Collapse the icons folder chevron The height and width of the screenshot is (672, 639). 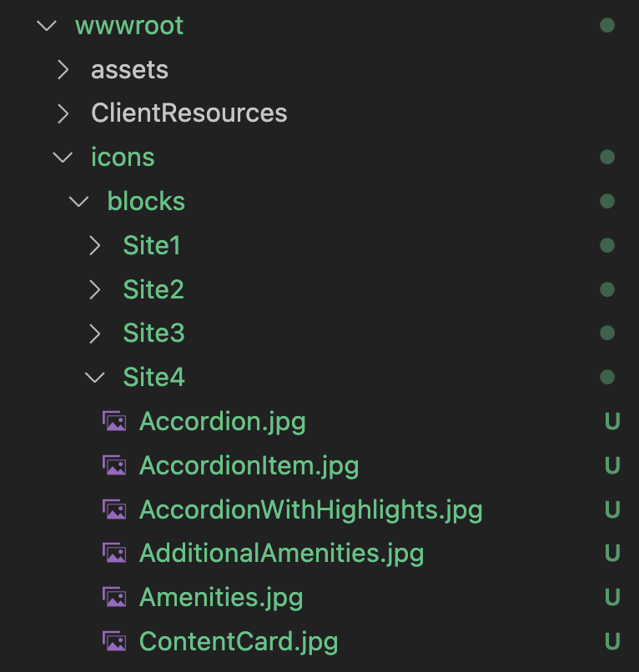coord(63,158)
